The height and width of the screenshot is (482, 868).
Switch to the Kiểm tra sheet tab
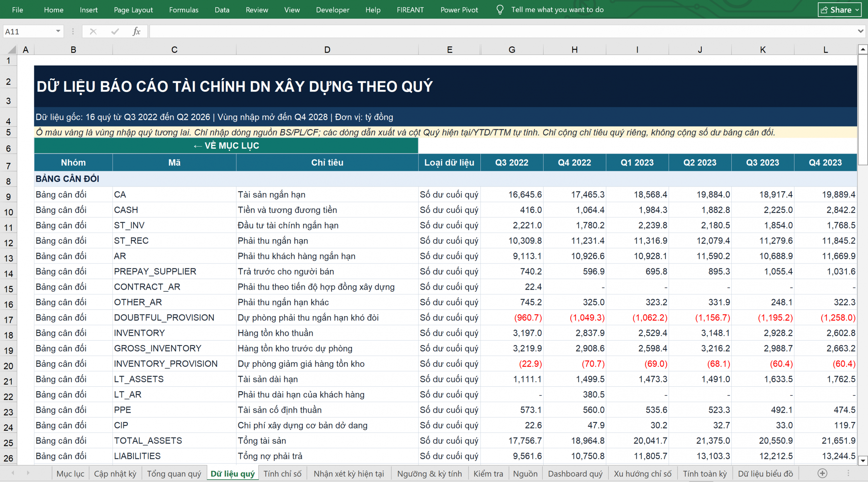pos(488,474)
